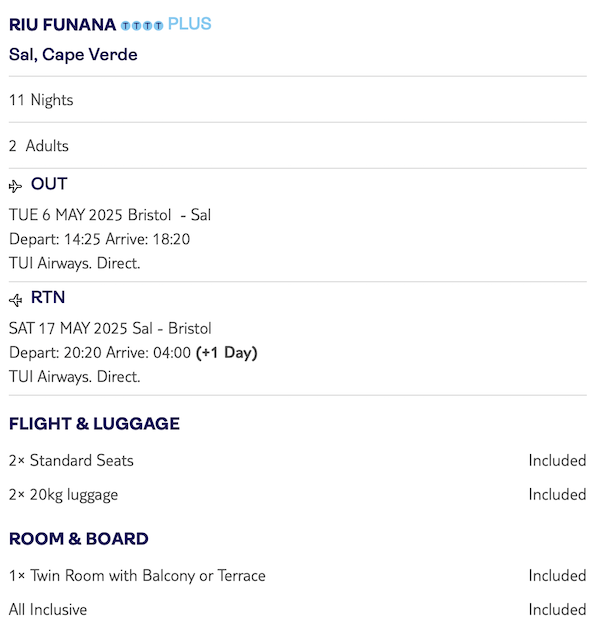Screen dimensions: 600x638
Task: Click Included next to 20kg luggage
Action: click(x=557, y=494)
